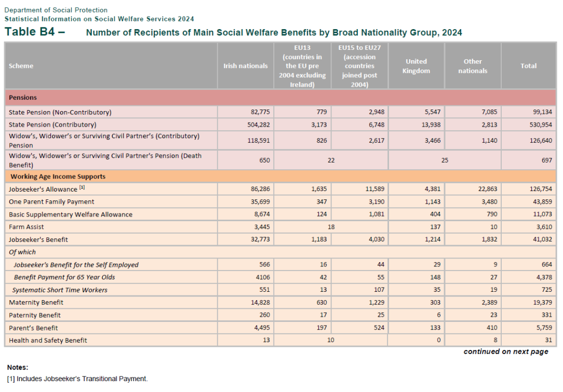The width and height of the screenshot is (563, 392).
Task: Select 'One Parent Family Payment' row label
Action: [x=51, y=202]
